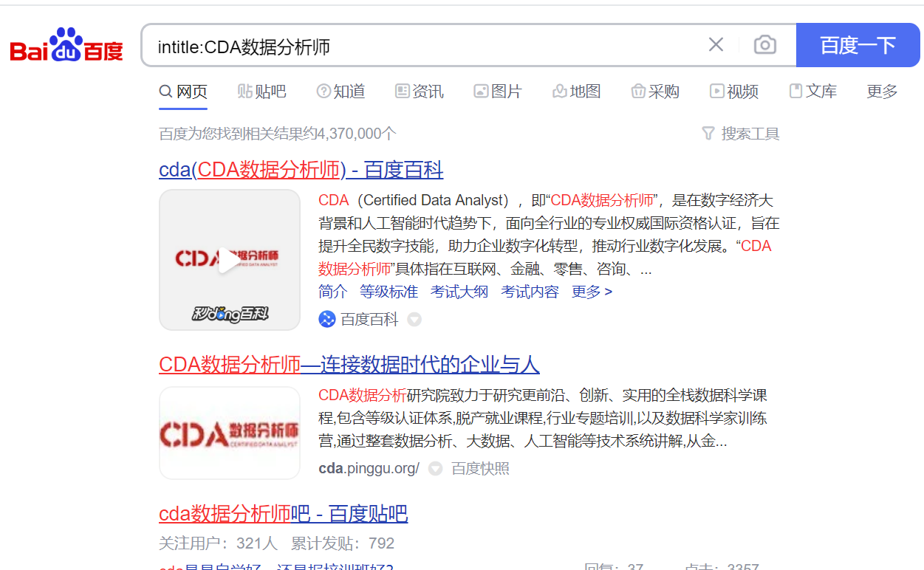Open the 考试大纲 sublink
The height and width of the screenshot is (570, 924).
coord(459,292)
